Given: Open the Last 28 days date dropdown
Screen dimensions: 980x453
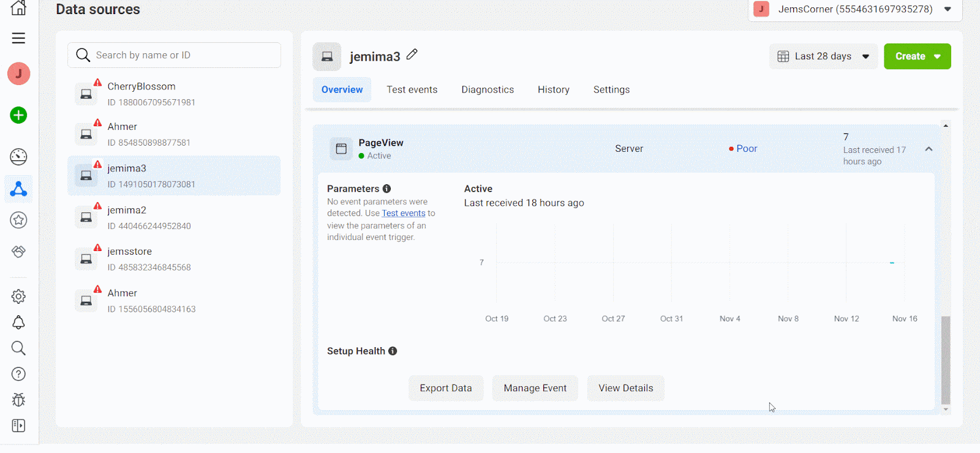Looking at the screenshot, I should coord(823,56).
